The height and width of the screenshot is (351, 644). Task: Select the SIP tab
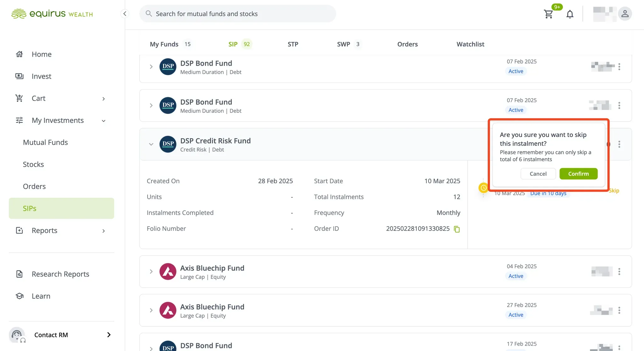click(240, 44)
